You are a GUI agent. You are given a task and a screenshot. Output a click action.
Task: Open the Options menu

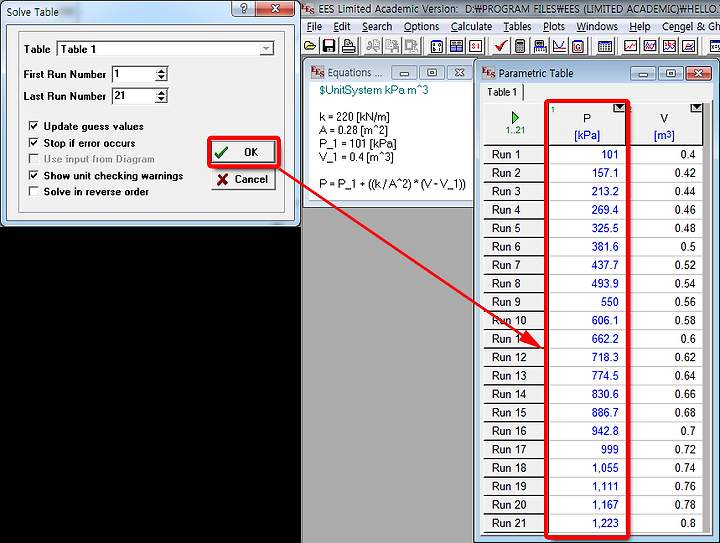pos(422,27)
